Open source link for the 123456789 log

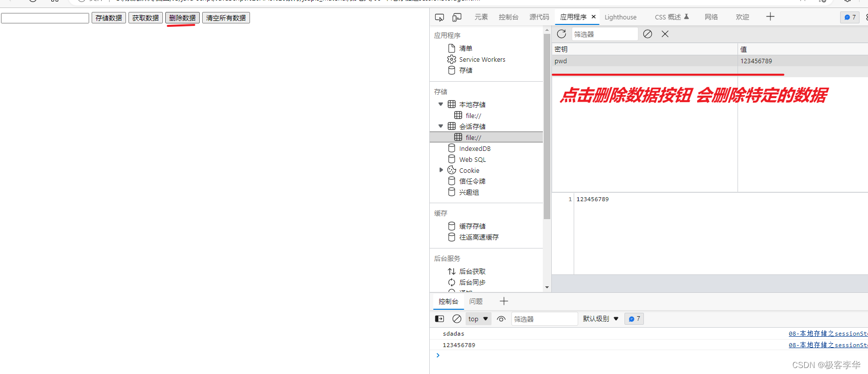(x=828, y=345)
